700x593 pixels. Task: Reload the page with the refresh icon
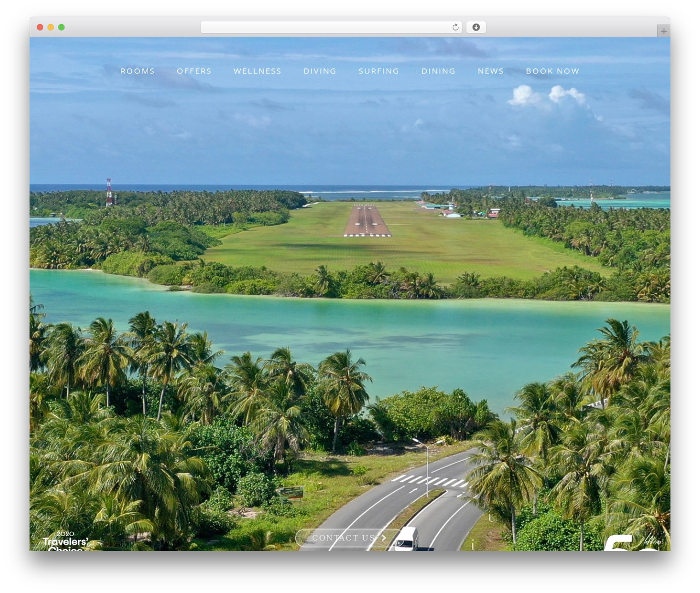point(455,27)
